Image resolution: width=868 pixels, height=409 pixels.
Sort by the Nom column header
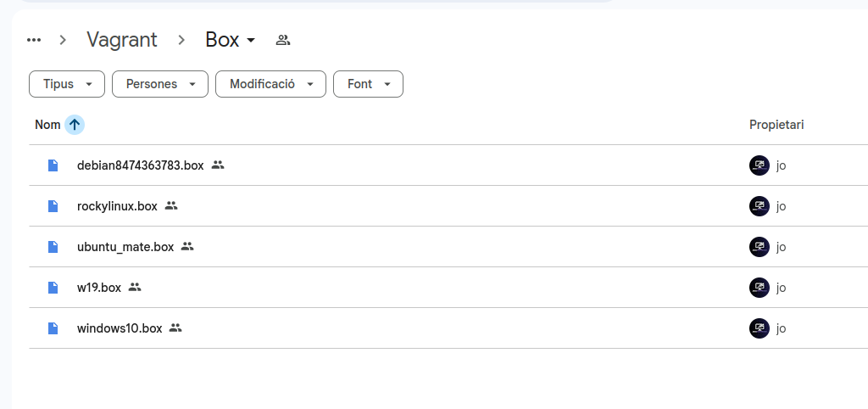click(x=47, y=125)
